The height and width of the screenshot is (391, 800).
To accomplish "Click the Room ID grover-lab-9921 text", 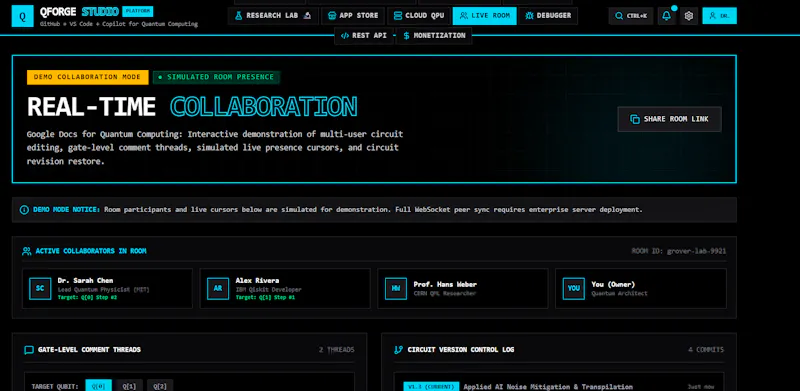I will 679,251.
